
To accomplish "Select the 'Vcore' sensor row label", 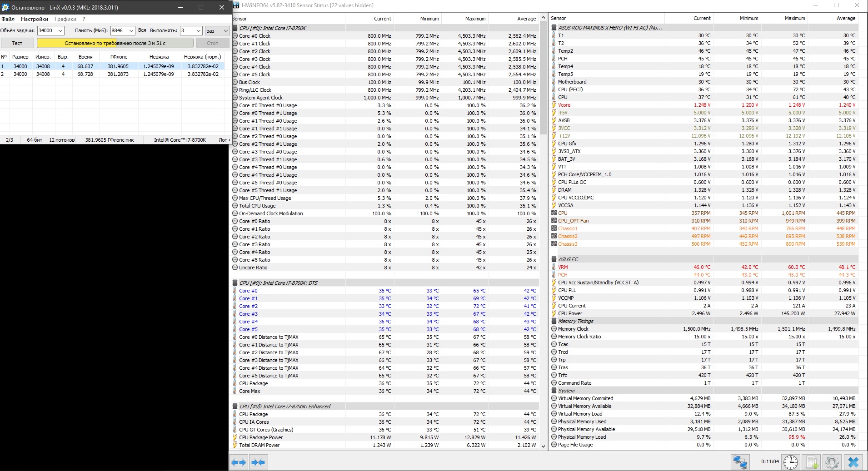I will (x=564, y=105).
